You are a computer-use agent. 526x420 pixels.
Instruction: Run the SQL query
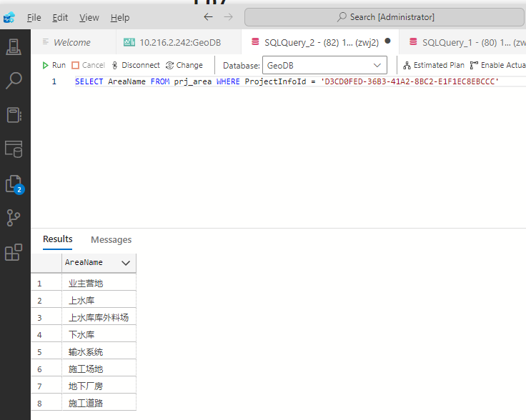coord(54,65)
